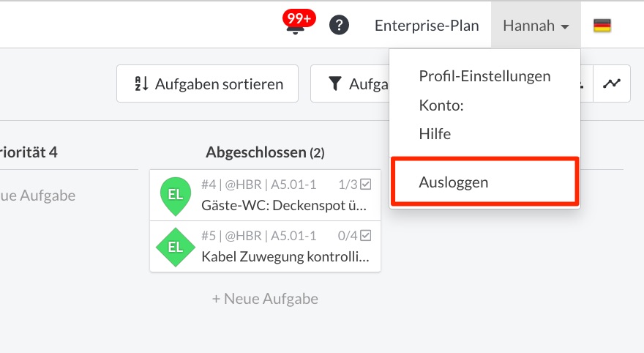Screen dimensions: 644x353
Task: Click the funnel filter icon
Action: coord(335,83)
